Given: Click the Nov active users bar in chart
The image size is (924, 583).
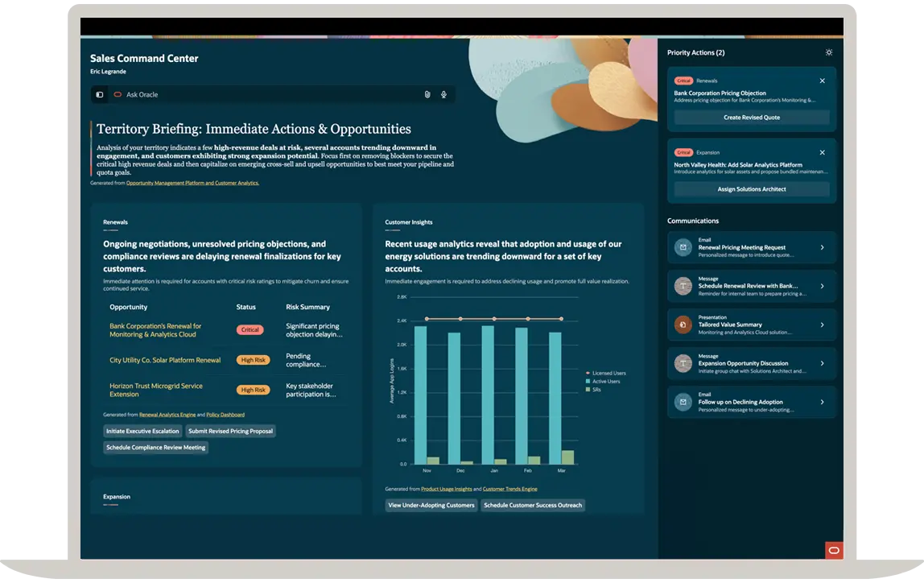Looking at the screenshot, I should 421,395.
